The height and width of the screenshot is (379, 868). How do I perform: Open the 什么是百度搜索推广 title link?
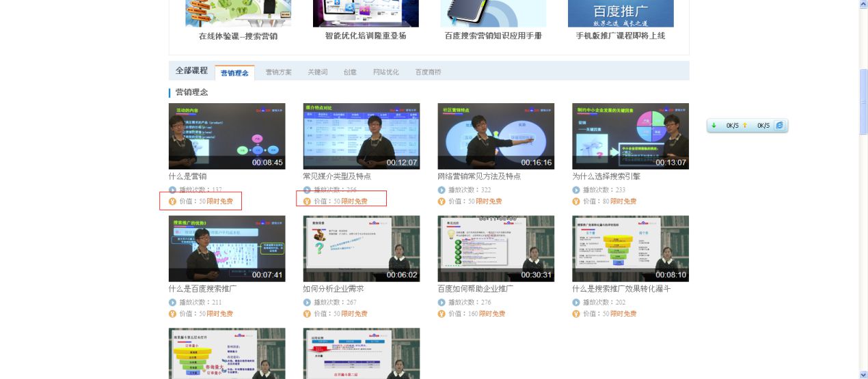(203, 289)
